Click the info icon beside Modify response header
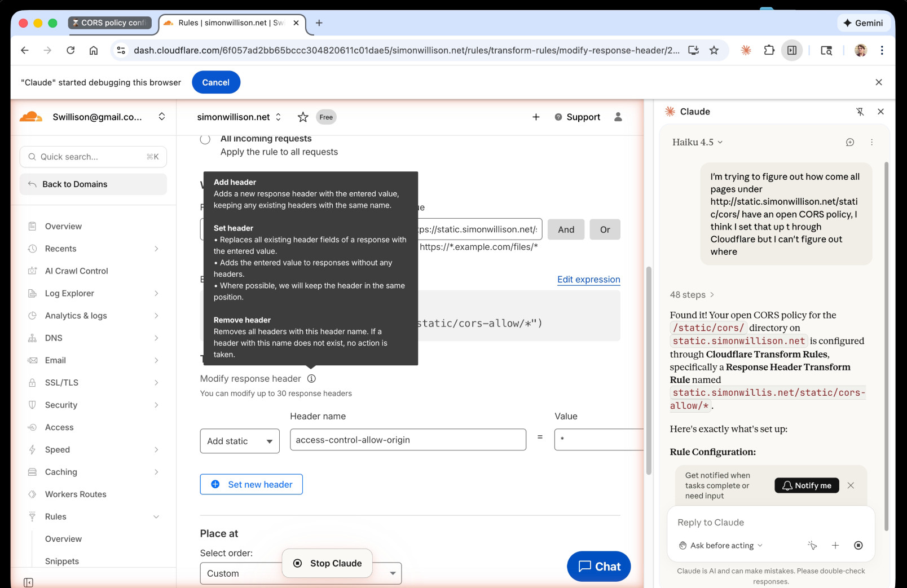The image size is (907, 588). coord(311,378)
